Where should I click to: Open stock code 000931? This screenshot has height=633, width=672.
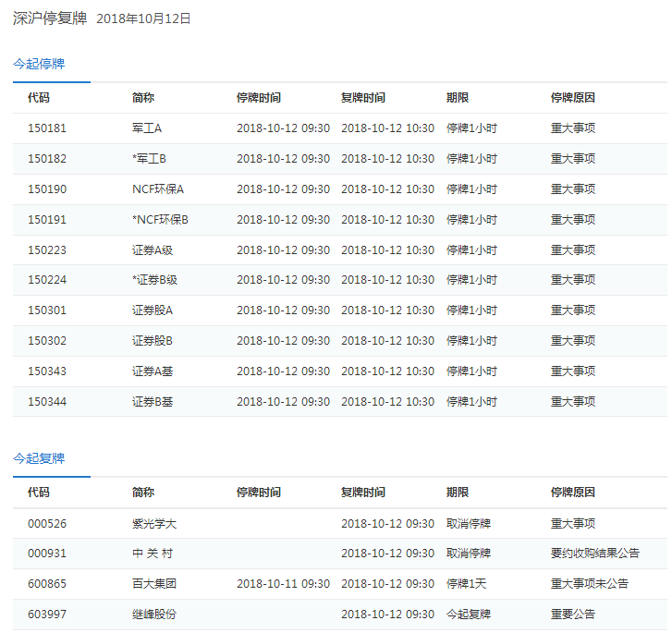(47, 554)
